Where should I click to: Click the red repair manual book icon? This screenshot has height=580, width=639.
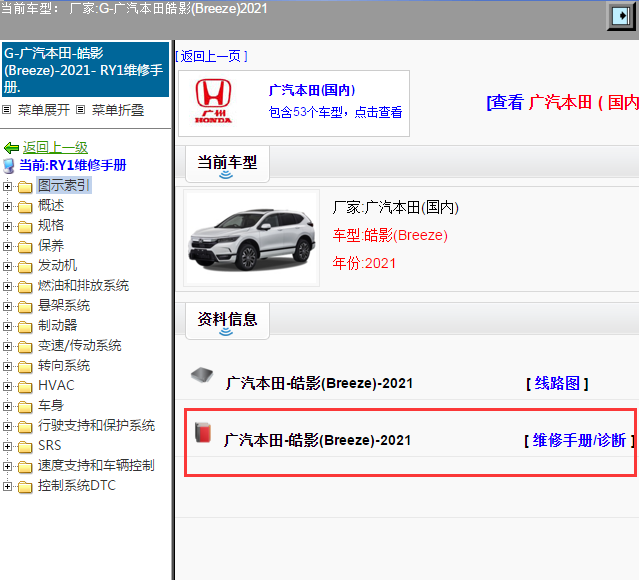tap(203, 432)
